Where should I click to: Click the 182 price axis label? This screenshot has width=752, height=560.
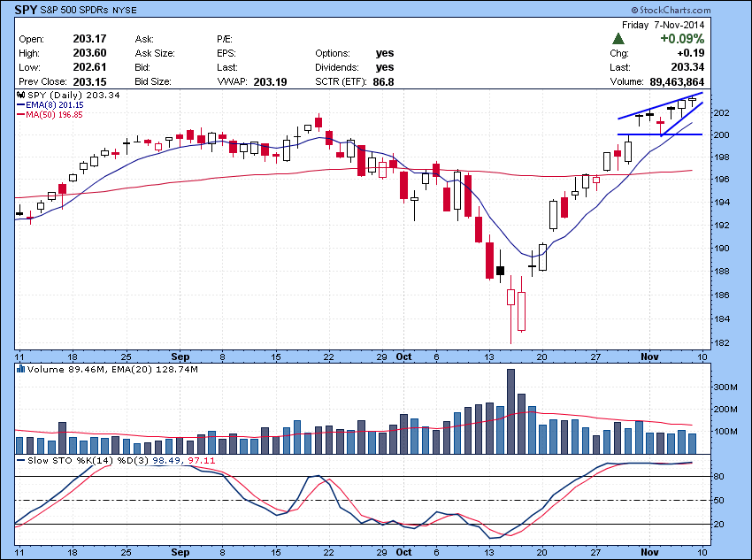tap(722, 342)
